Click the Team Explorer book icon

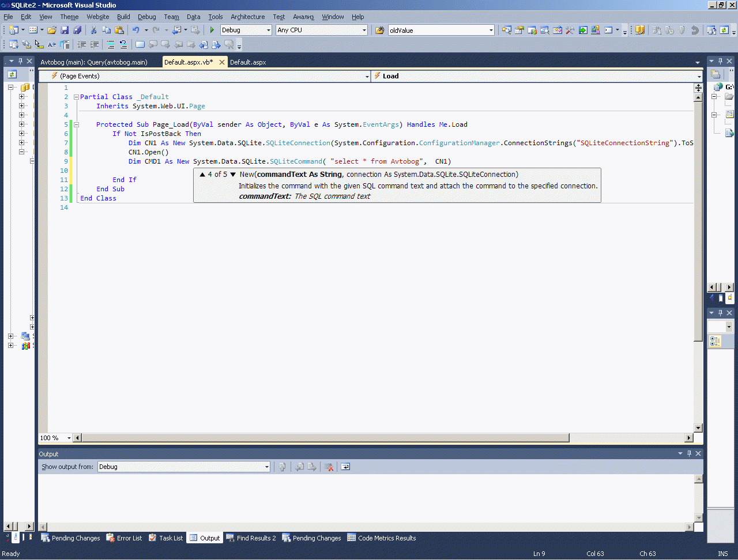point(640,30)
